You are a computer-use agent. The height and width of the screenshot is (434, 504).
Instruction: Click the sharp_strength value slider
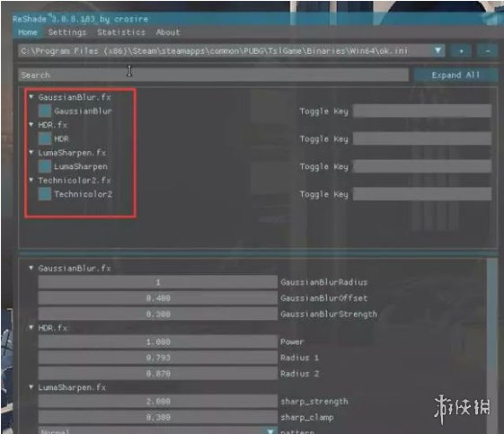click(x=157, y=402)
